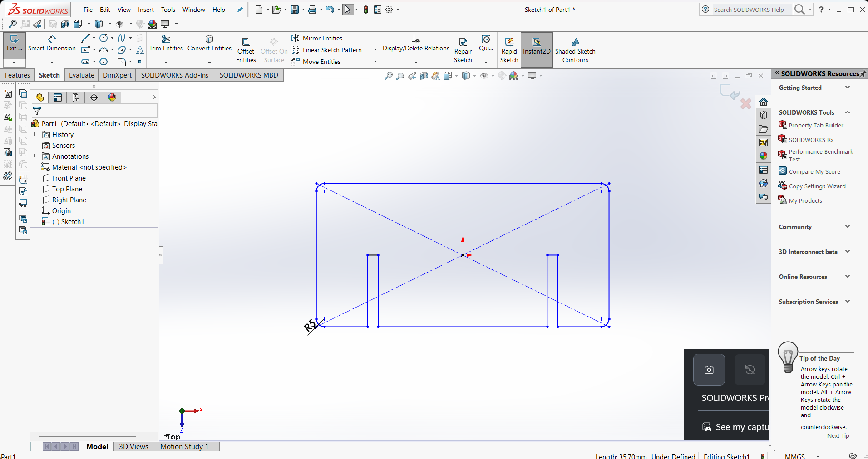The width and height of the screenshot is (868, 459).
Task: Click Mirror Entities tool
Action: click(x=317, y=38)
